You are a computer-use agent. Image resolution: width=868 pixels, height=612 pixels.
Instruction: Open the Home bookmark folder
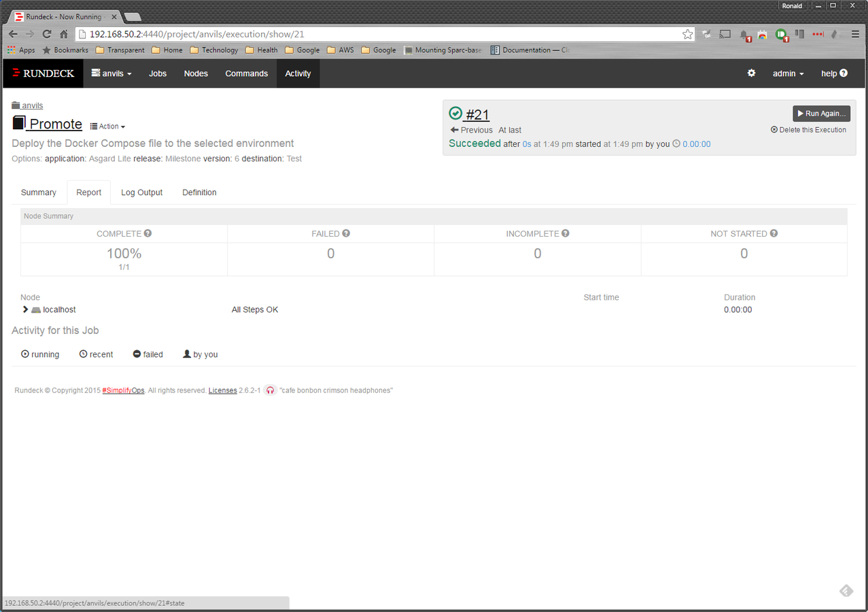(167, 50)
